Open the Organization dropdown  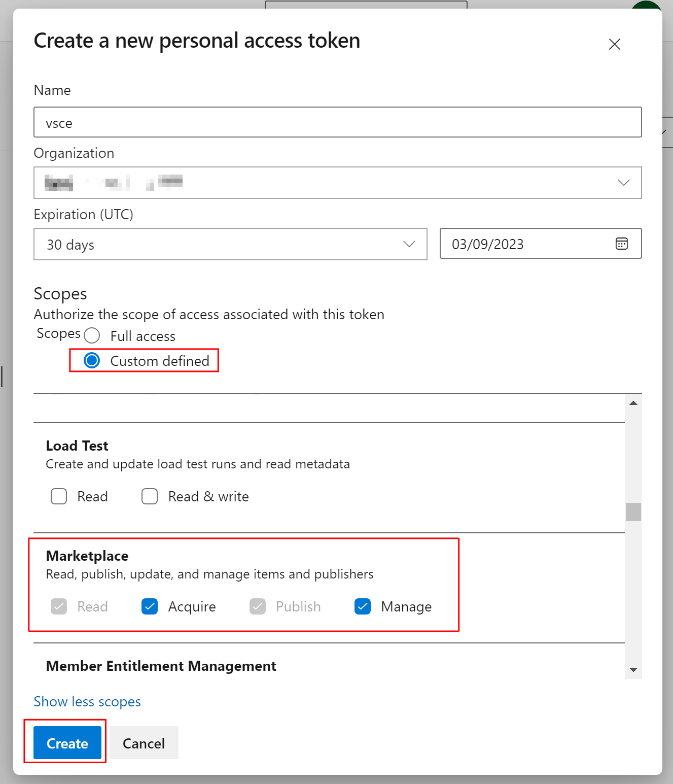tap(623, 183)
